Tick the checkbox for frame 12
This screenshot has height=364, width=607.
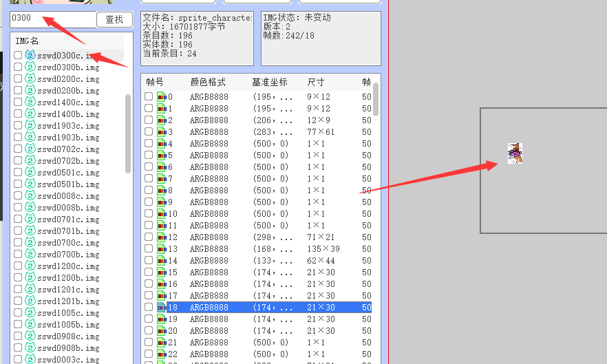pos(149,237)
